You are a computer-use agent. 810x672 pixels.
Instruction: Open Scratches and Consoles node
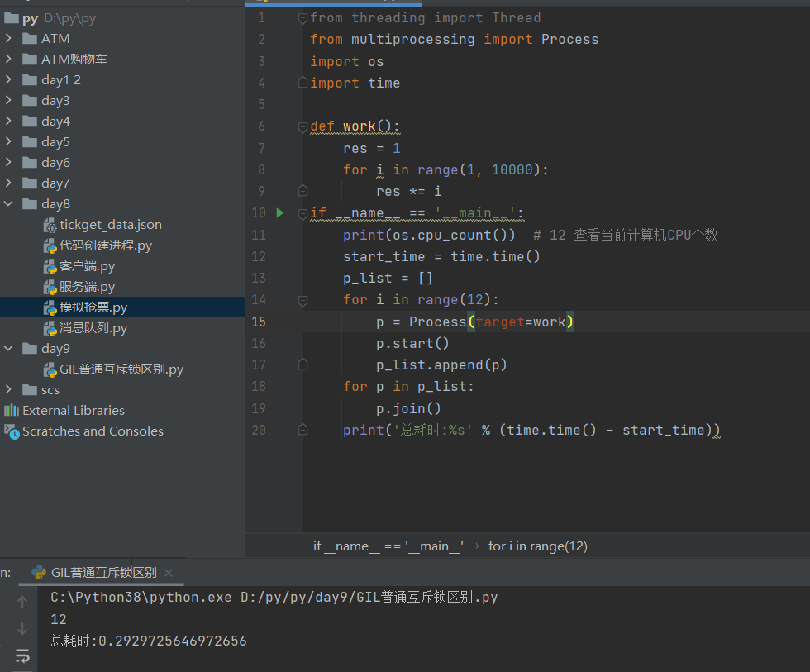coord(92,431)
